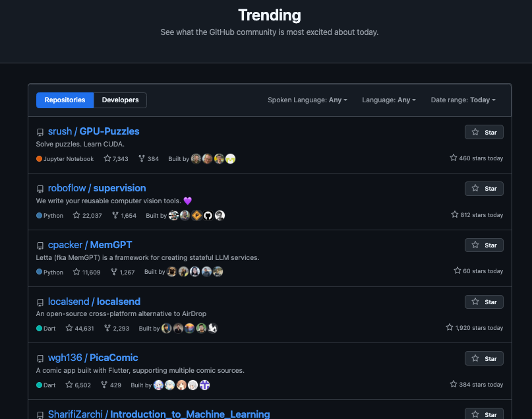Click the Jupyter Notebook language label

65,158
